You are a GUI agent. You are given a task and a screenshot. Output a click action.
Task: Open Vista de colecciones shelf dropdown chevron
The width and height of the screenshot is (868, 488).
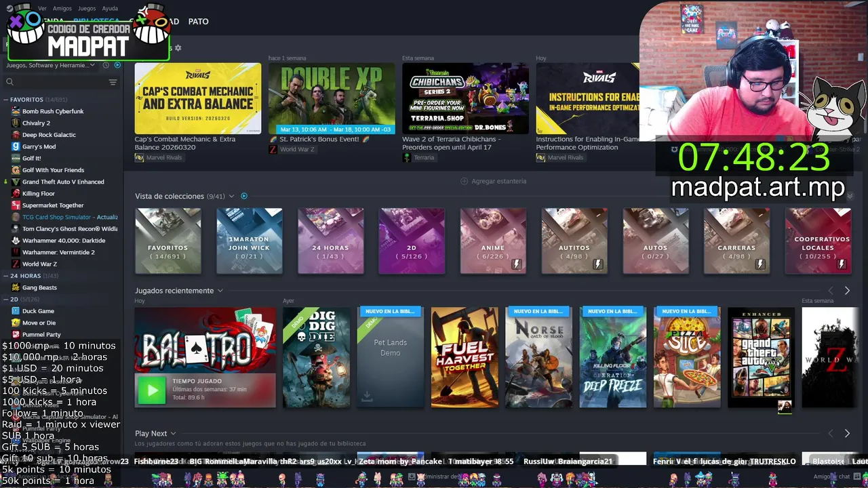click(231, 197)
